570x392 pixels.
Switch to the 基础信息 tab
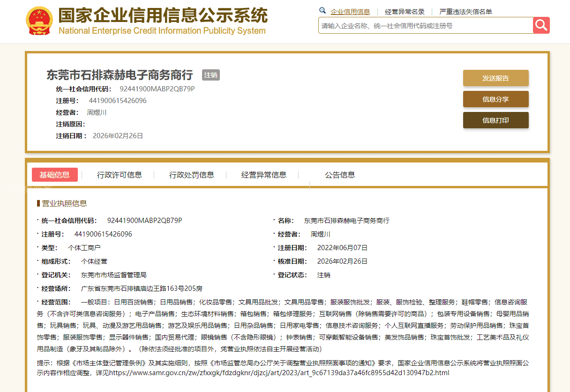pos(55,175)
